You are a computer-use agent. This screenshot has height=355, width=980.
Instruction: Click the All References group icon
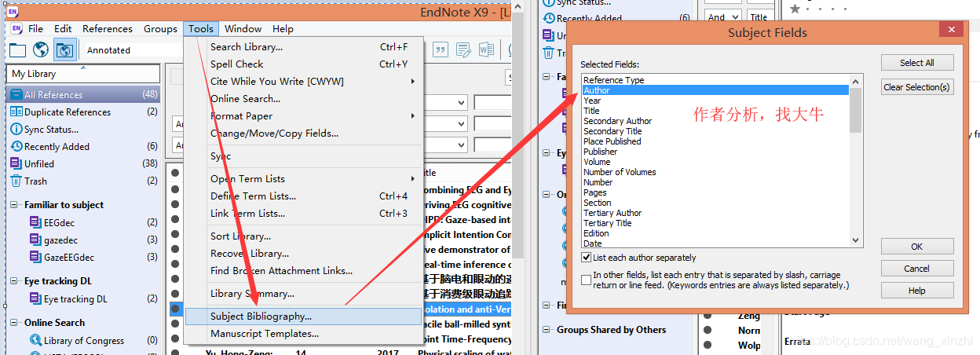(16, 95)
